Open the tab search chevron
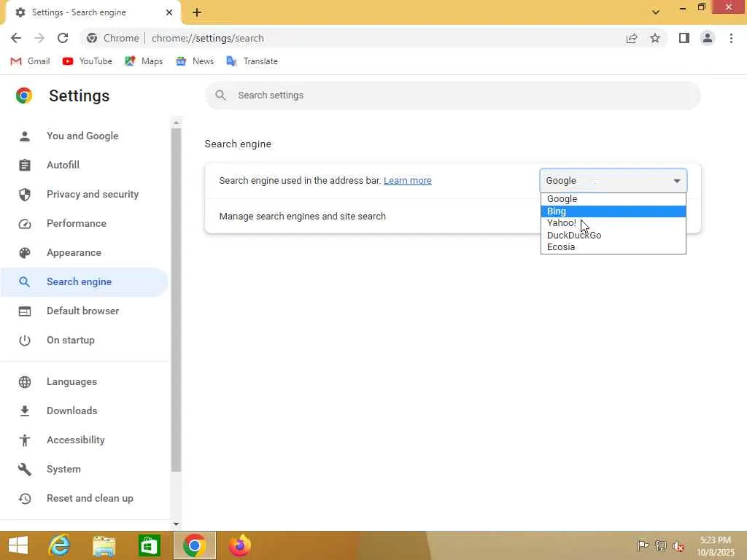747x560 pixels. click(656, 12)
